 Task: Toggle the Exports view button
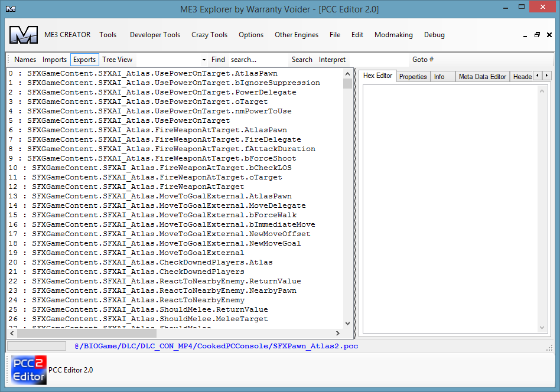[84, 60]
